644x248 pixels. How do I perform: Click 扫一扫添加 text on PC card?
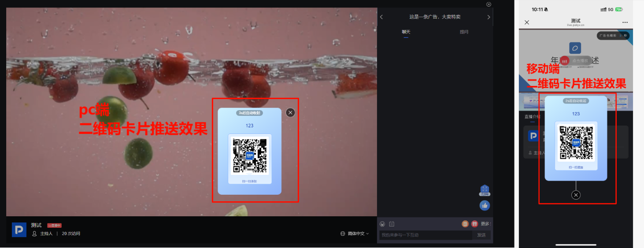[250, 181]
